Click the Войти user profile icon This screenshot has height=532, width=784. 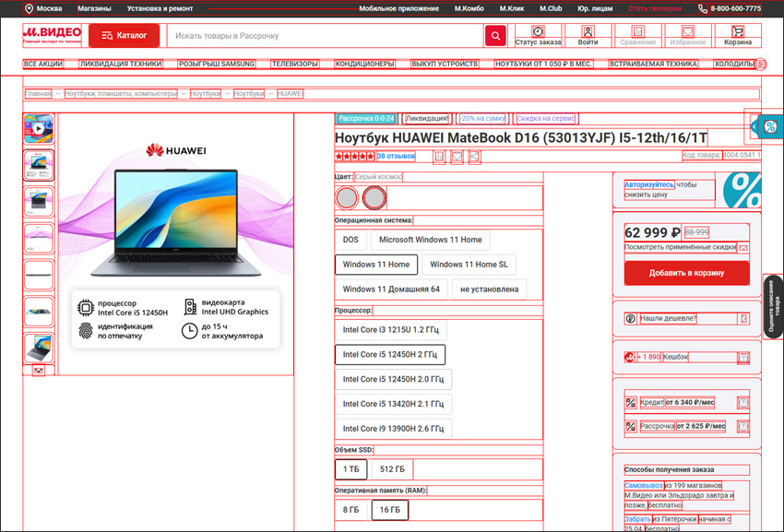coord(588,31)
